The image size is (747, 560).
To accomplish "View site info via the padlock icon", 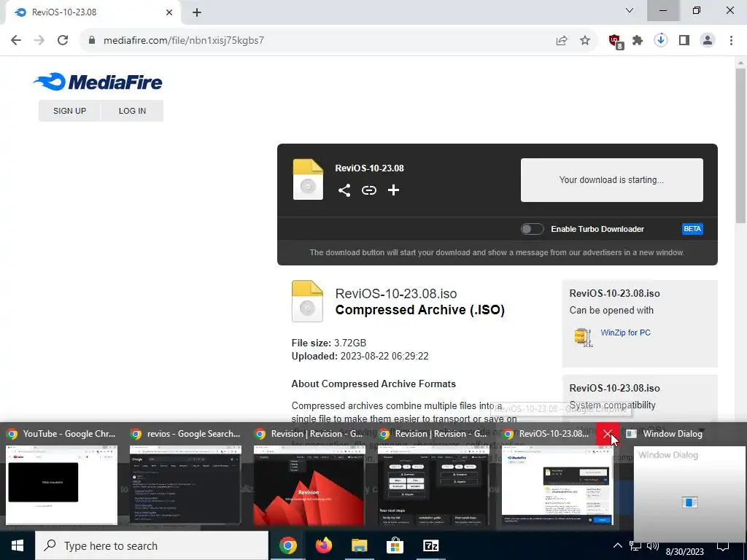I will [92, 41].
